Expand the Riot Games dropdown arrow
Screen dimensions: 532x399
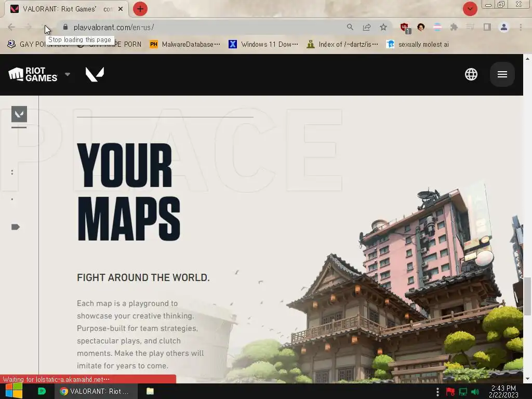[68, 74]
